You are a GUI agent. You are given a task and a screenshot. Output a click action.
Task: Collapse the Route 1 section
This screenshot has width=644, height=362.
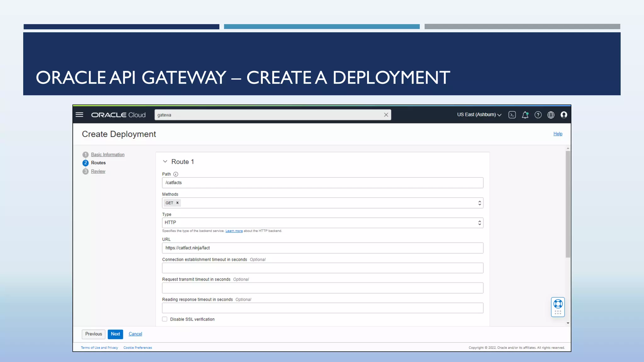pyautogui.click(x=165, y=162)
